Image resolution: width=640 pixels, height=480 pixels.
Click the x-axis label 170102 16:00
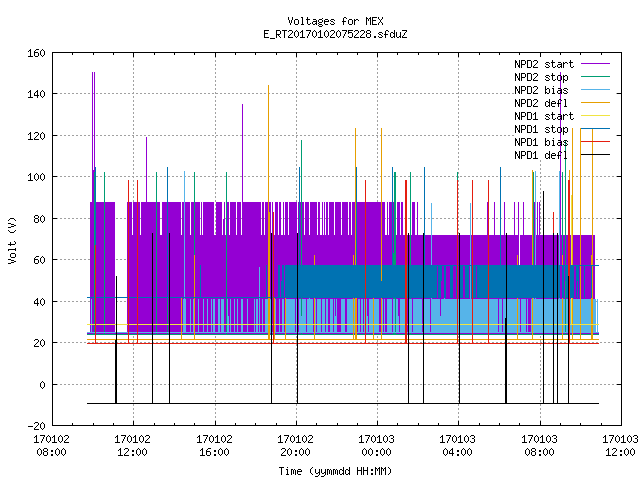point(214,446)
